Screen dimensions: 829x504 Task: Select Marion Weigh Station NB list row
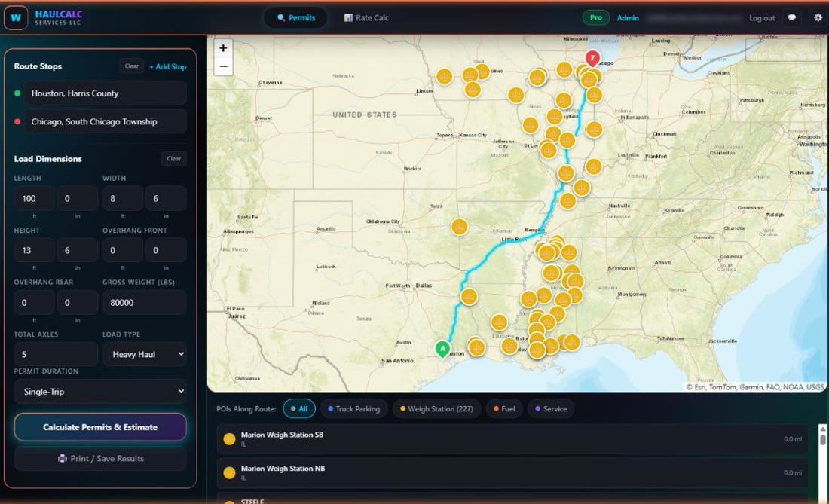(512, 473)
